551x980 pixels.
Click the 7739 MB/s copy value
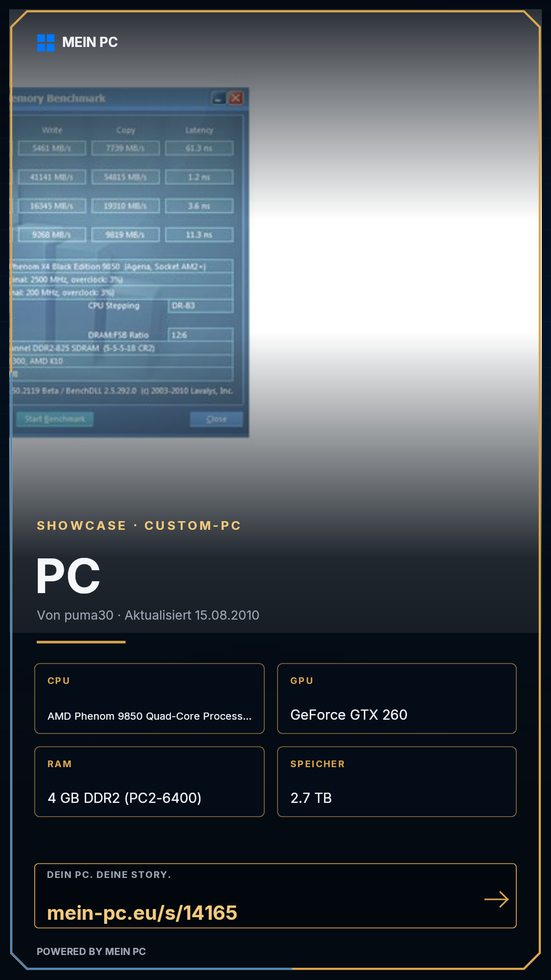pos(126,148)
